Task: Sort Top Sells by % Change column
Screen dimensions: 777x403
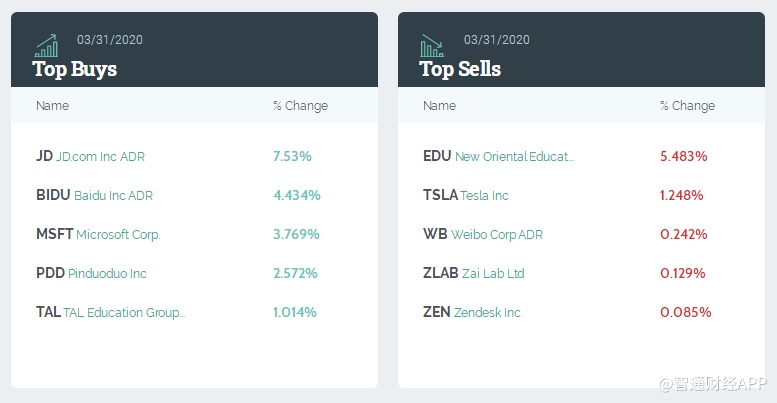Action: pos(687,106)
